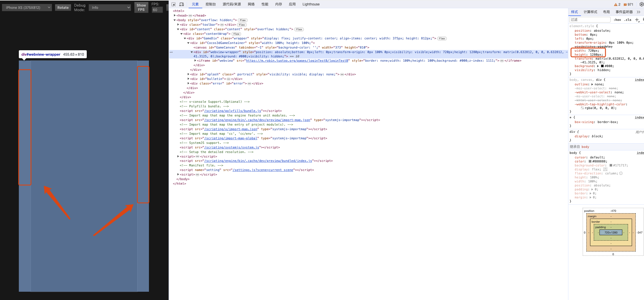644x300 pixels.
Task: Switch to the 计算样式 (Computed) tab
Action: click(x=590, y=12)
